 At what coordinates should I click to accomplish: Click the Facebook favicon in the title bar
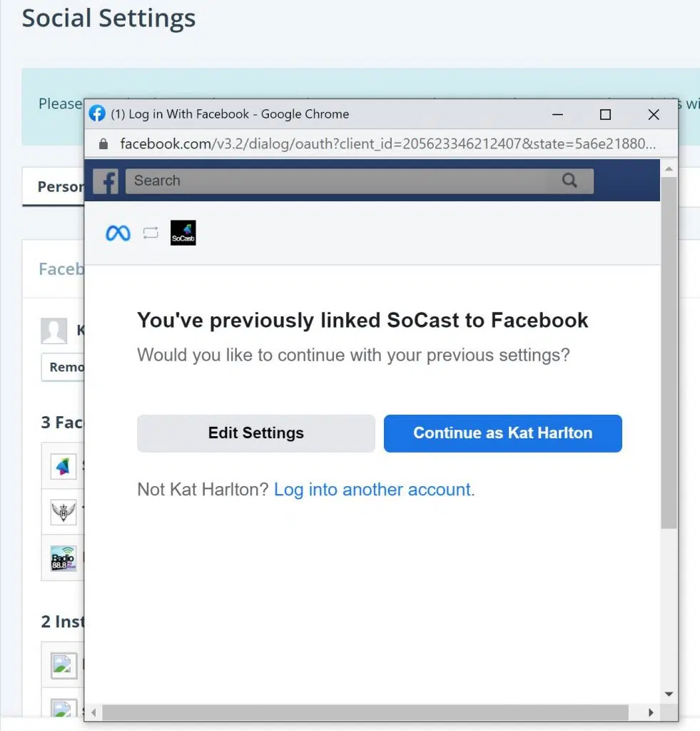tap(97, 114)
